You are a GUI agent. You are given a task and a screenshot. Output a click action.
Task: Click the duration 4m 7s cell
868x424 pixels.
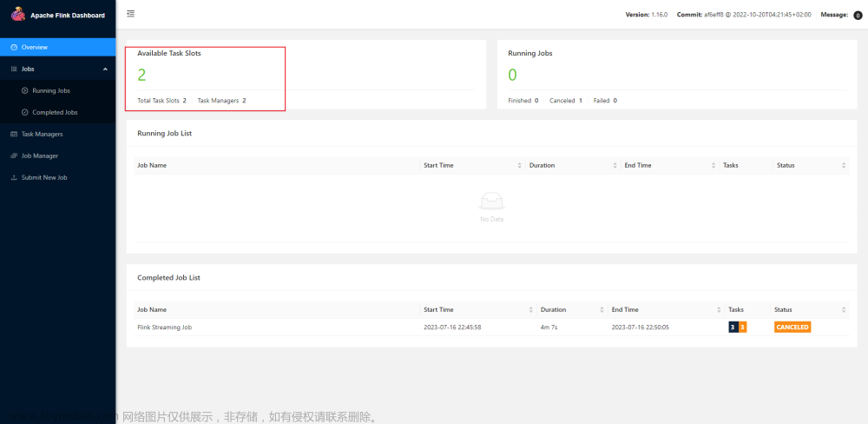pyautogui.click(x=549, y=328)
